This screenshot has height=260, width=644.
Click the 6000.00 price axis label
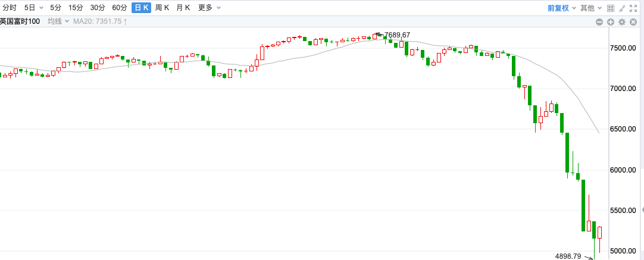(x=623, y=170)
